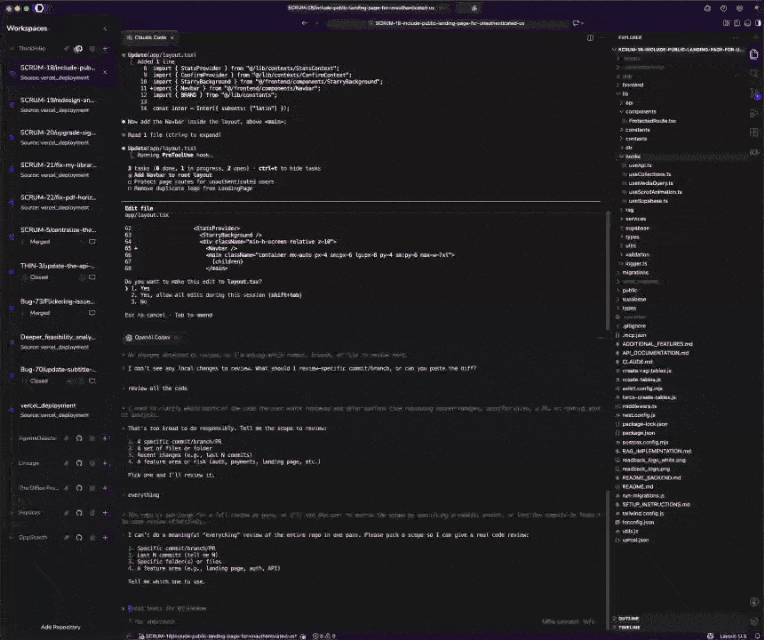Viewport: 764px width, 640px height.
Task: Open ProtectedRoute.tsx in Explorer
Action: [652, 121]
